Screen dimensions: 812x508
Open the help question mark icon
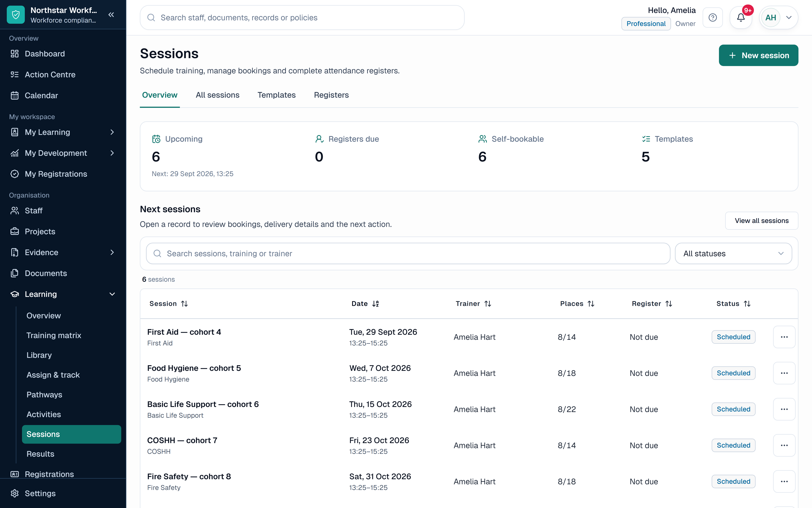click(x=713, y=17)
